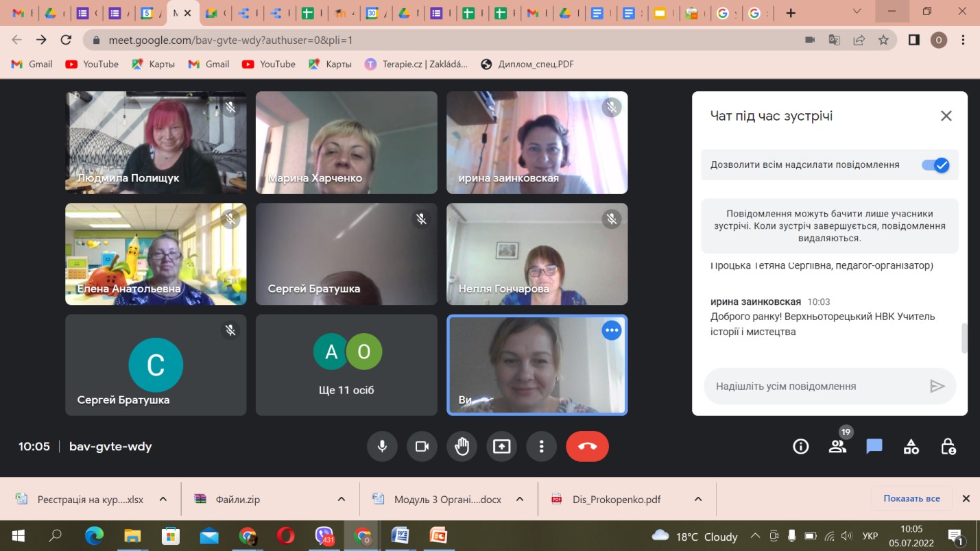Screen dimensions: 980x551
Task: Open a new browser tab
Action: coord(791,13)
